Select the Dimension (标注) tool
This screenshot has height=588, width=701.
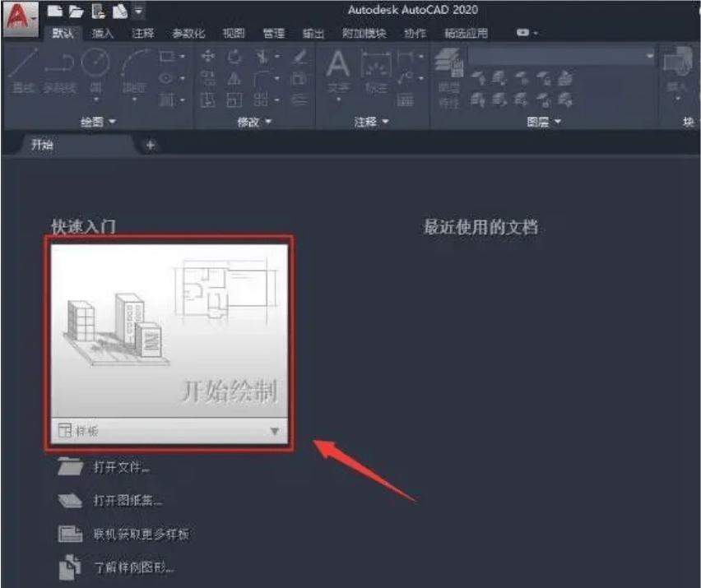tap(376, 72)
